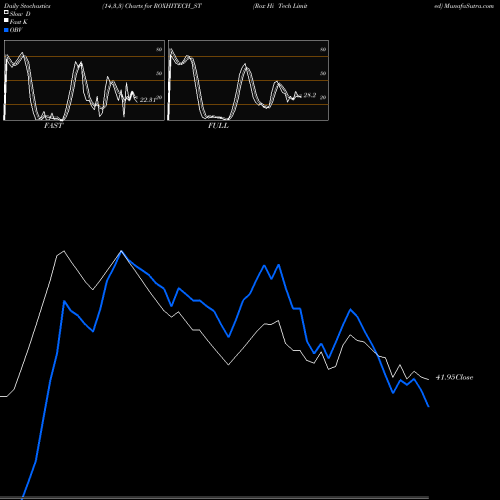The height and width of the screenshot is (500, 500).
Task: Click the 'Slow D' legend label
Action: tap(20, 14)
